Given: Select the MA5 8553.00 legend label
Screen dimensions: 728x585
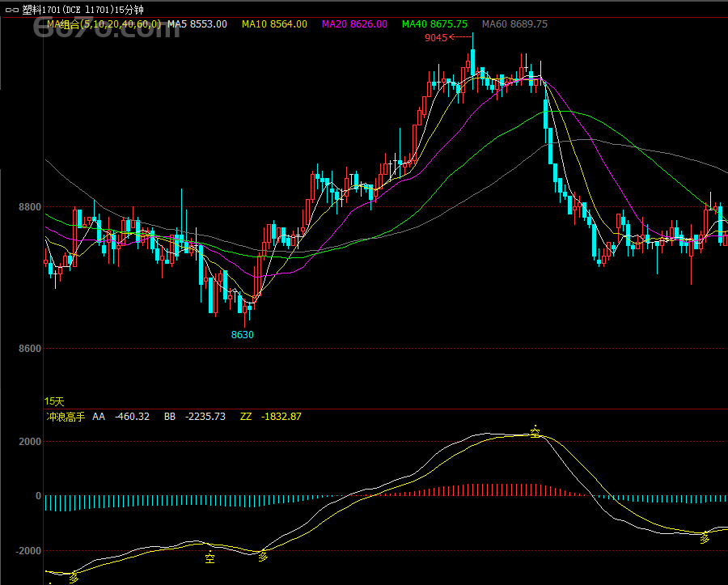Looking at the screenshot, I should 197,24.
